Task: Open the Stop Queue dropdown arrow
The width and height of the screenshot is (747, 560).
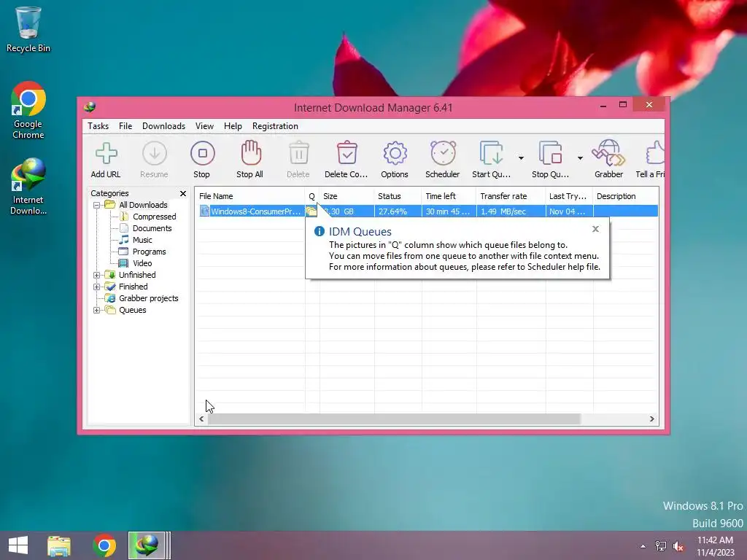Action: tap(580, 158)
